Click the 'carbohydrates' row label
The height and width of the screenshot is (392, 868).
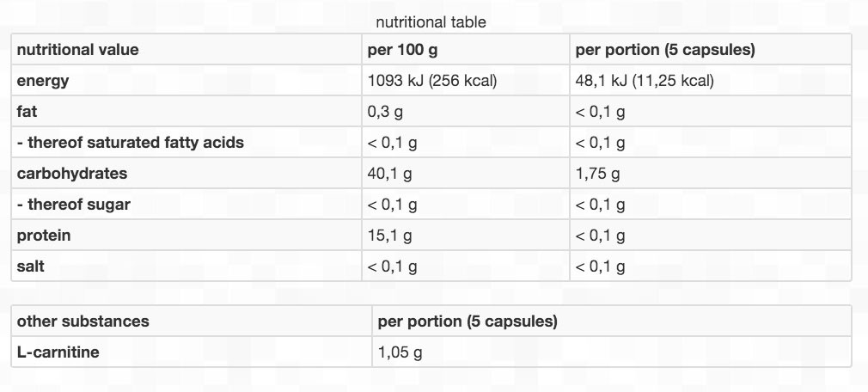coord(72,174)
